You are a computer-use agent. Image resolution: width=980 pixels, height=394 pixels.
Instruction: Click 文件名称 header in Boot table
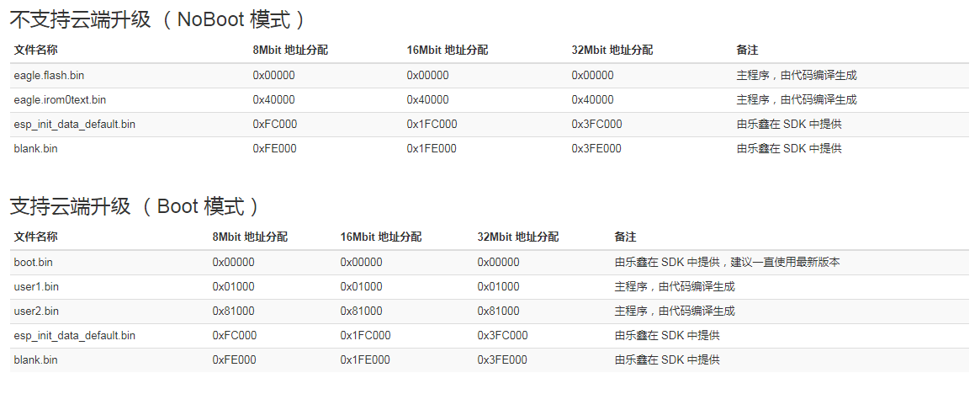click(35, 237)
